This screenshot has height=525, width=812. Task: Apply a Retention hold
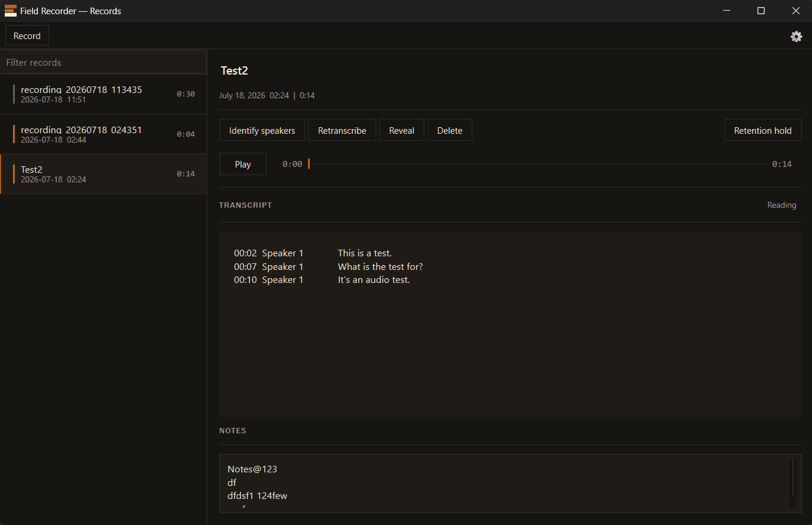tap(763, 130)
